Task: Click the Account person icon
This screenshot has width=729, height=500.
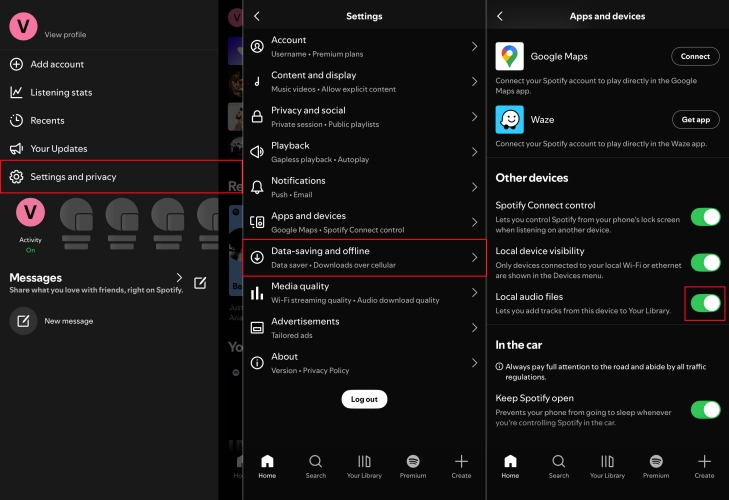Action: (257, 47)
